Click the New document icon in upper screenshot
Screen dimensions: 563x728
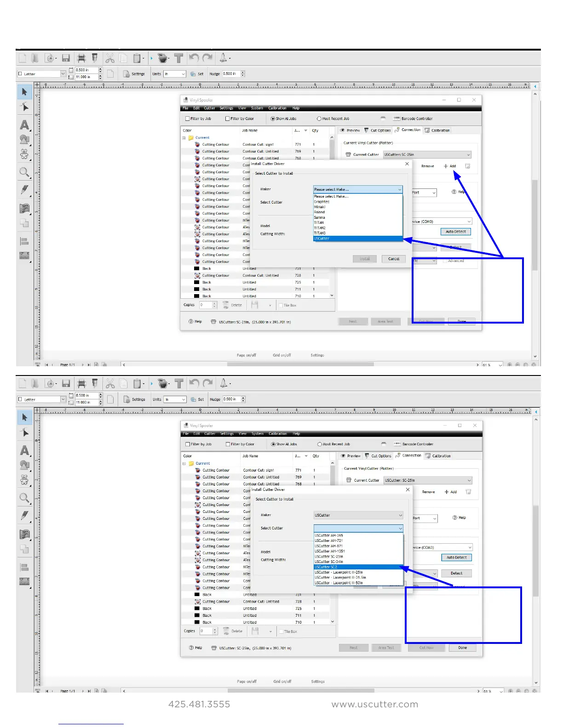coord(23,58)
